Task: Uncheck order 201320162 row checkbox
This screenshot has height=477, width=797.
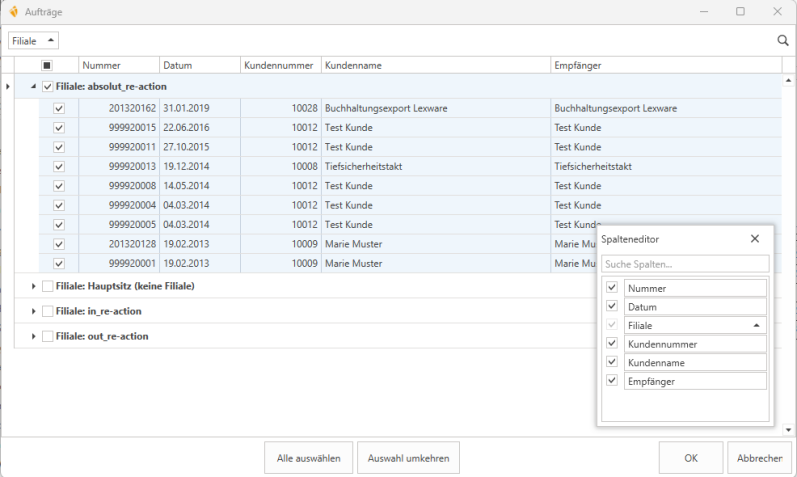Action: pos(59,108)
